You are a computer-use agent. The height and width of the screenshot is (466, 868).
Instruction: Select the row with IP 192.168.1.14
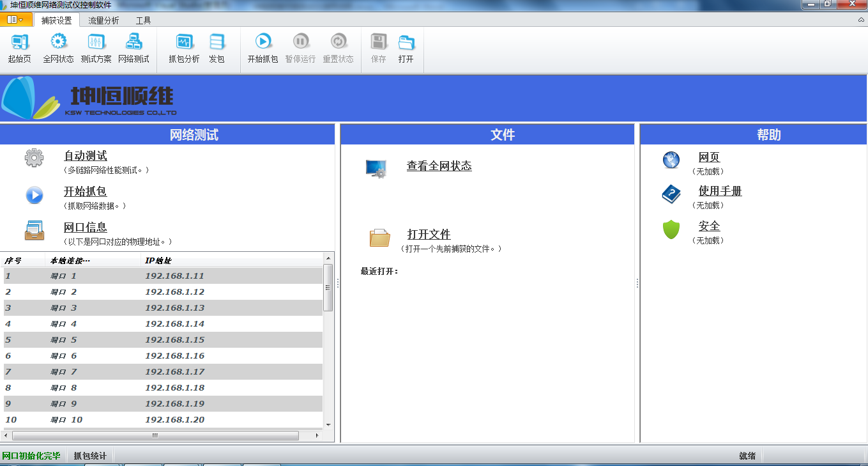[x=164, y=324]
